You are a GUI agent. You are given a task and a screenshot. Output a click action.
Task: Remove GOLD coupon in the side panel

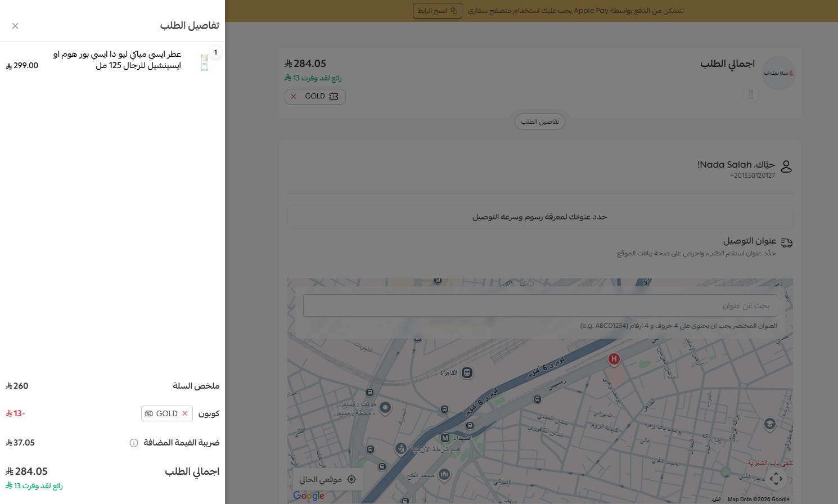coord(185,413)
